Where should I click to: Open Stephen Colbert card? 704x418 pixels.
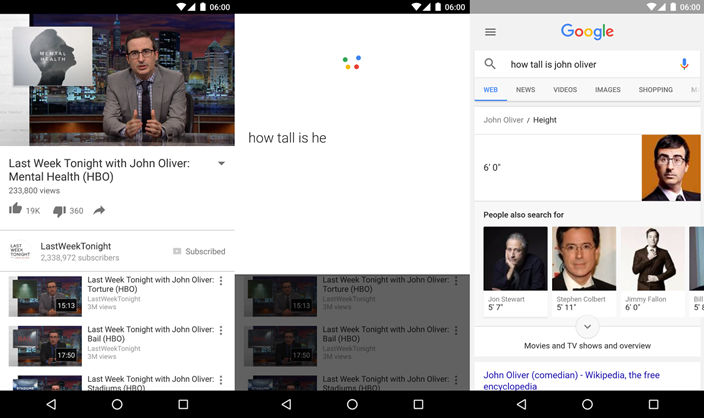pos(584,271)
